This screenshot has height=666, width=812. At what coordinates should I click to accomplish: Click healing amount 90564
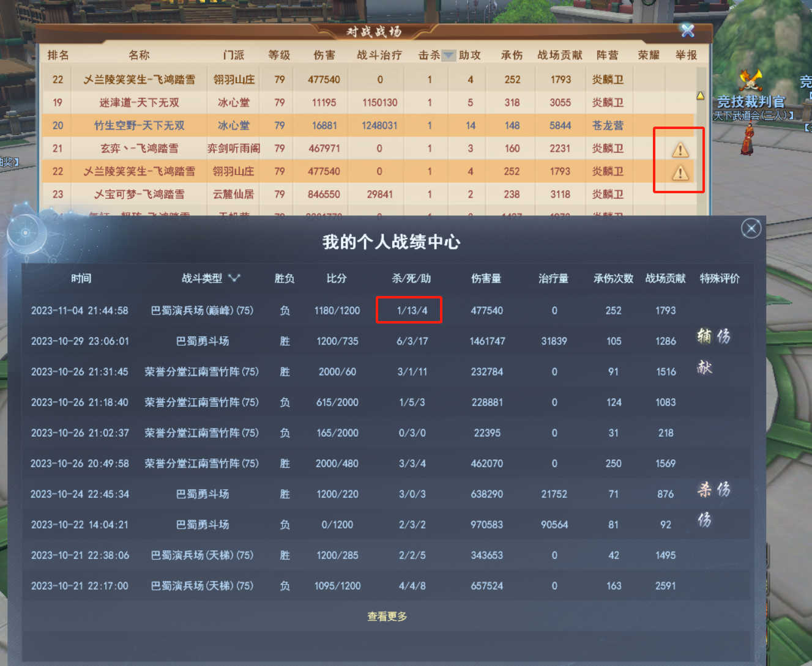pos(554,525)
